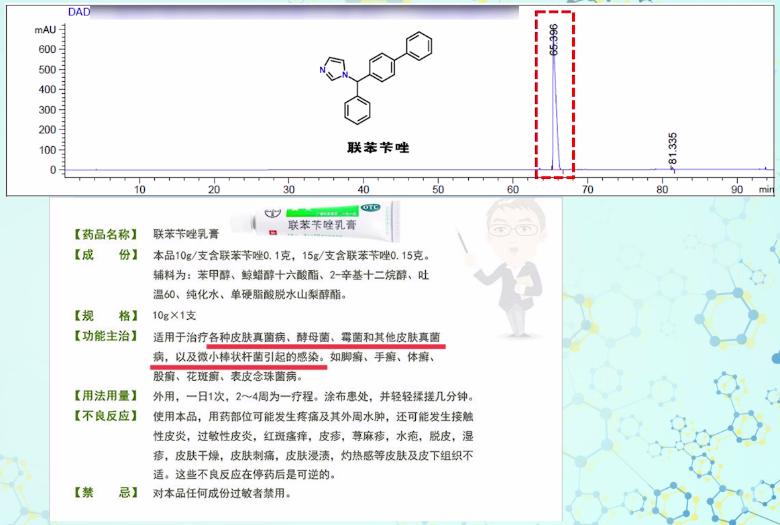
Task: Click the ointment tube product image
Action: pos(317,221)
